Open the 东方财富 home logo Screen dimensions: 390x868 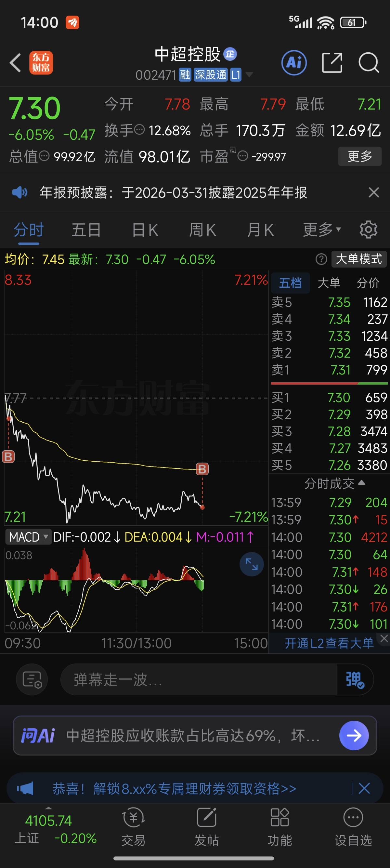pyautogui.click(x=41, y=63)
